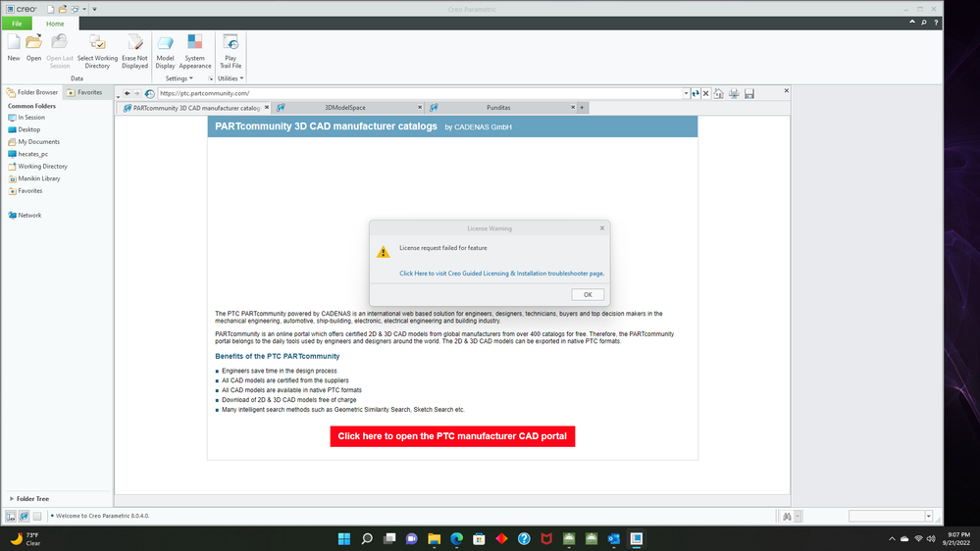Open Model Display settings
The image size is (980, 551).
tap(165, 51)
